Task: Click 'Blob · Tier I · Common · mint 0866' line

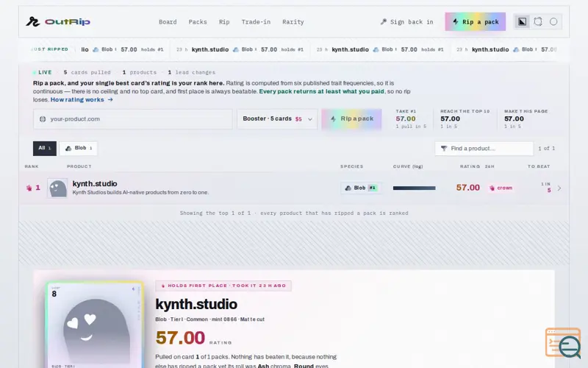Action: point(209,319)
